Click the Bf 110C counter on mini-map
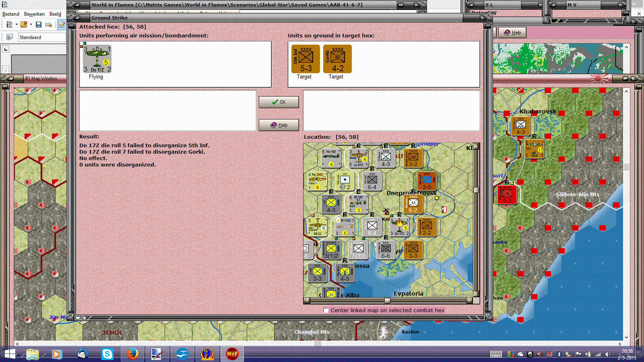This screenshot has height=362, width=644. click(x=345, y=227)
